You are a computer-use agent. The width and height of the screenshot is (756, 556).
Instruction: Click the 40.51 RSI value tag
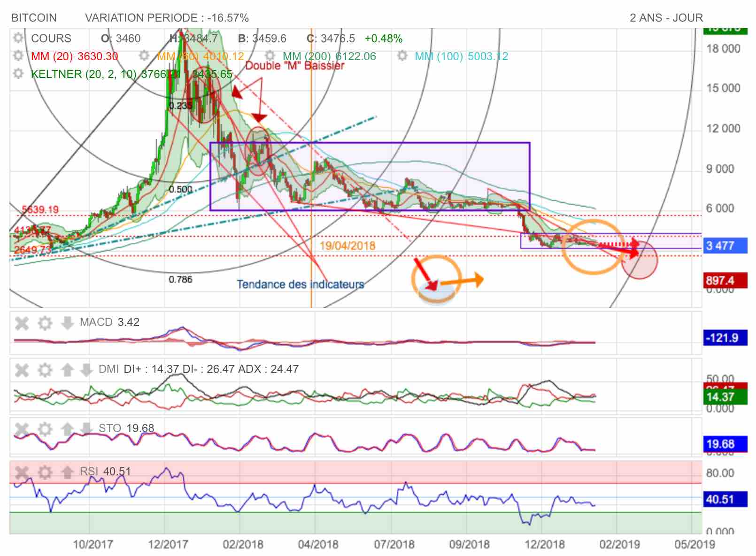pyautogui.click(x=725, y=499)
